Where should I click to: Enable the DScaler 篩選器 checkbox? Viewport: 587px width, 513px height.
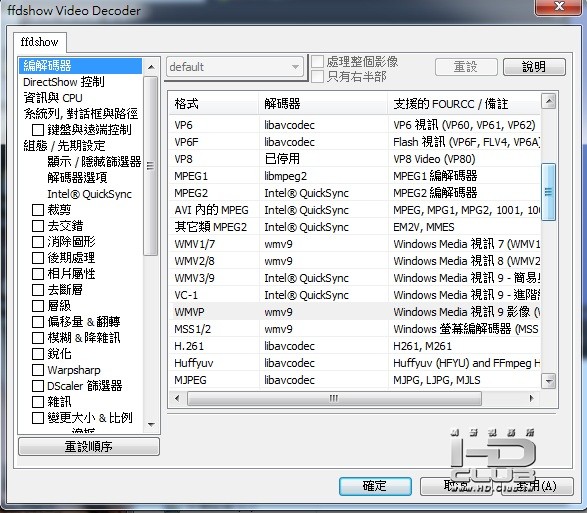[38, 386]
